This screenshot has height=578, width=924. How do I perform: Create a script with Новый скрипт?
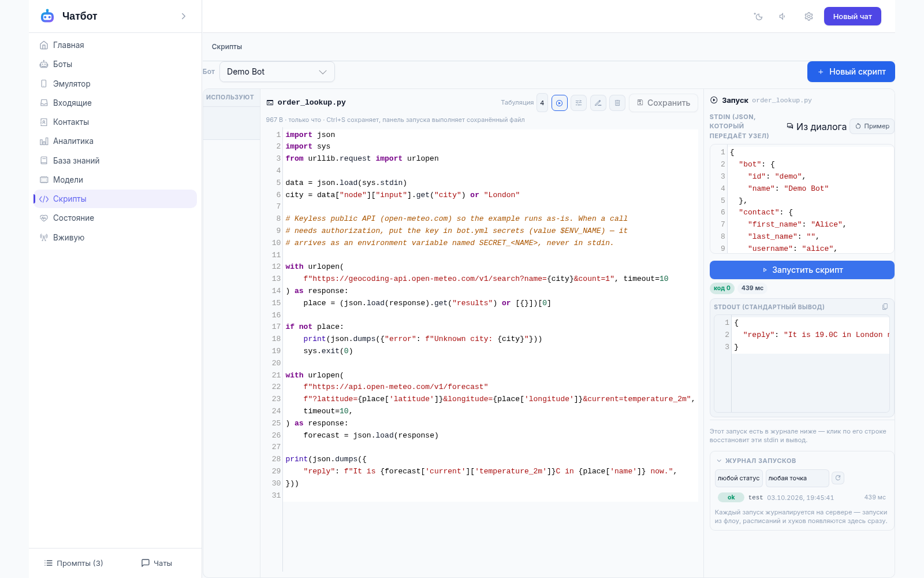click(x=851, y=72)
